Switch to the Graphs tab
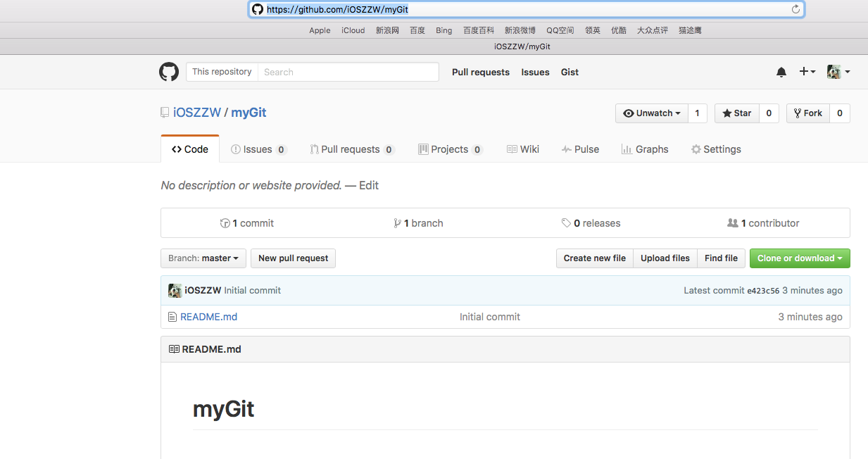Screen dimensions: 868x459 click(x=645, y=149)
